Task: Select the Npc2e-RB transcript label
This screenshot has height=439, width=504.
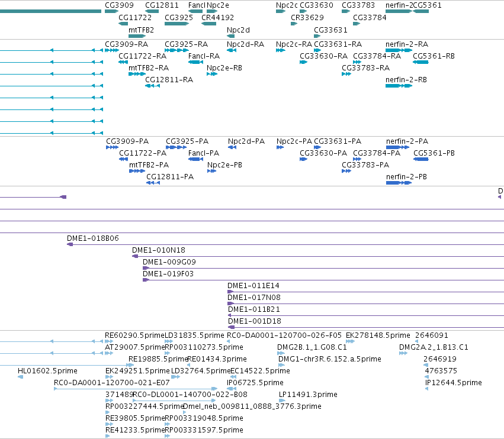Action: click(224, 68)
